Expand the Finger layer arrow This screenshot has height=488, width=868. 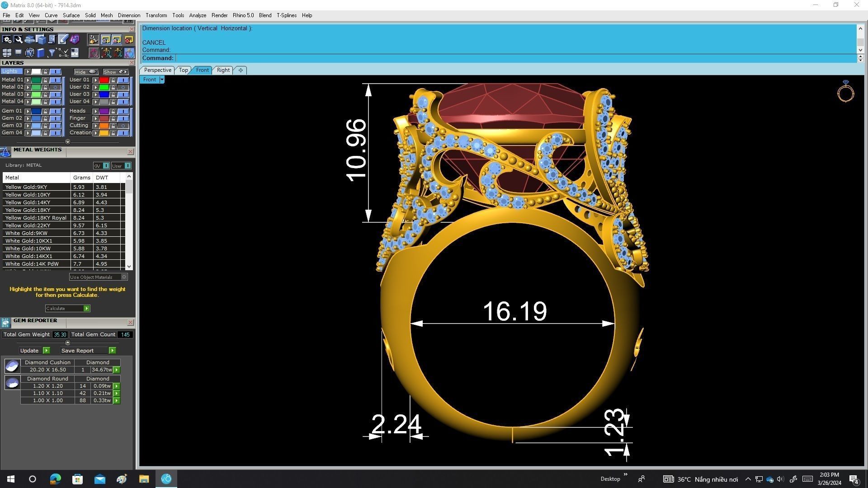click(95, 118)
